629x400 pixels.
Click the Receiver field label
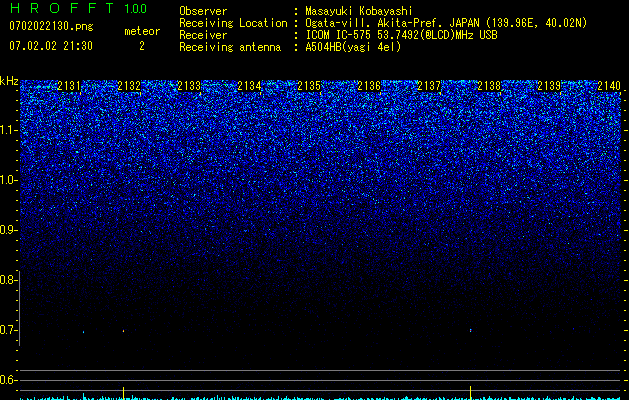203,35
